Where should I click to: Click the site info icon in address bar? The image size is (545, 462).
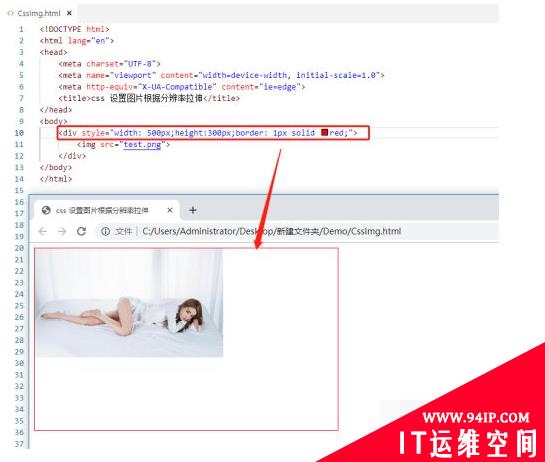click(x=105, y=231)
